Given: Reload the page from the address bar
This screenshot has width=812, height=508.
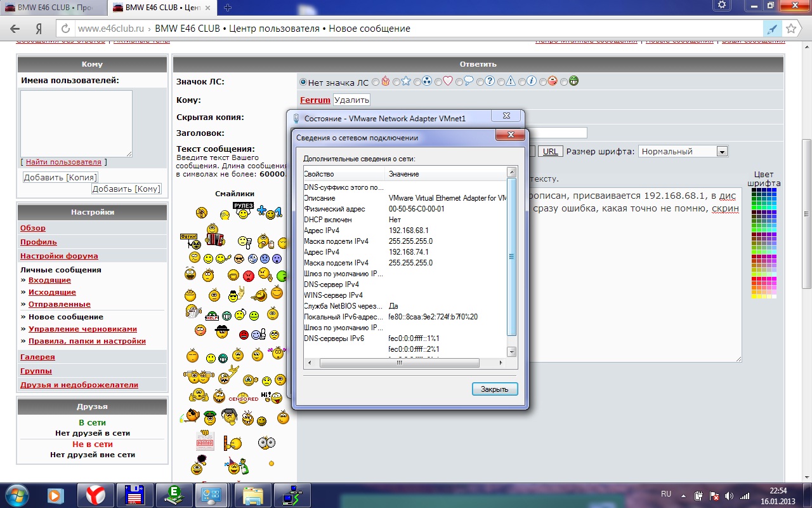Looking at the screenshot, I should pyautogui.click(x=65, y=29).
